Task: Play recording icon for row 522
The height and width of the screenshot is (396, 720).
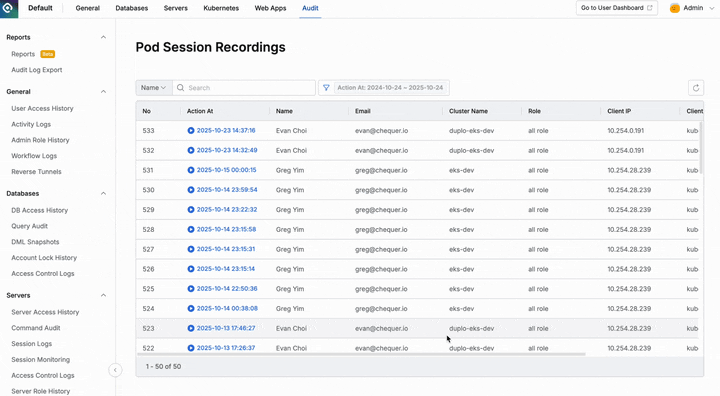Action: click(191, 348)
